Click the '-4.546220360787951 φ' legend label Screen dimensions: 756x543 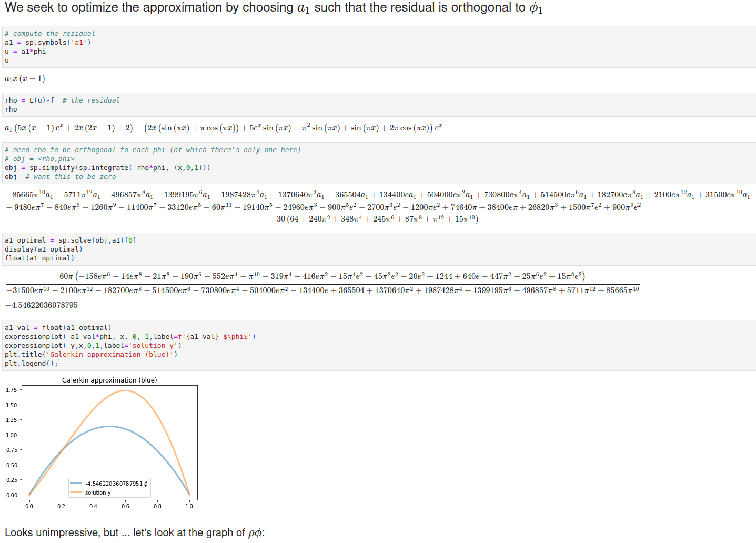point(117,484)
